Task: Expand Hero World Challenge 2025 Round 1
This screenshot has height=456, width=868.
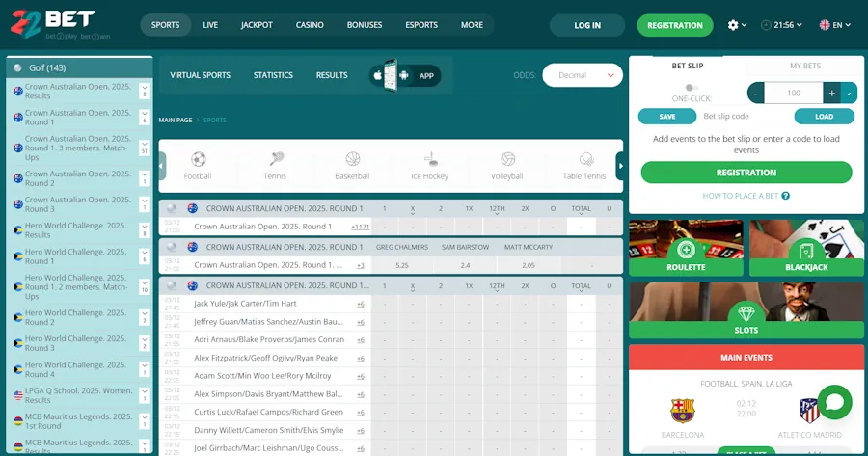Action: pyautogui.click(x=145, y=255)
